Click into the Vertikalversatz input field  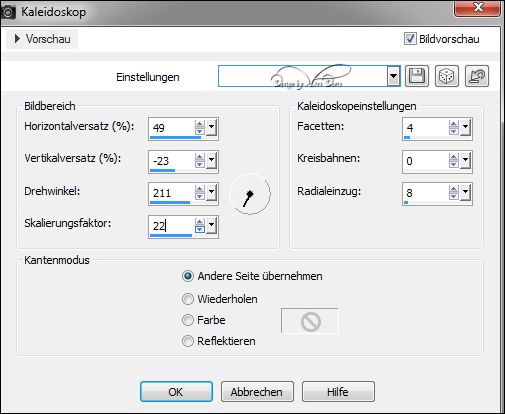[171, 161]
